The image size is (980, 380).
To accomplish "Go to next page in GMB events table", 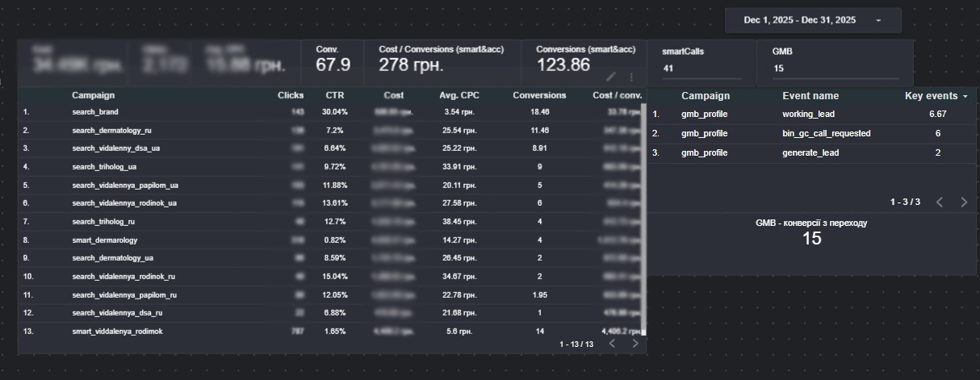I will tap(963, 202).
